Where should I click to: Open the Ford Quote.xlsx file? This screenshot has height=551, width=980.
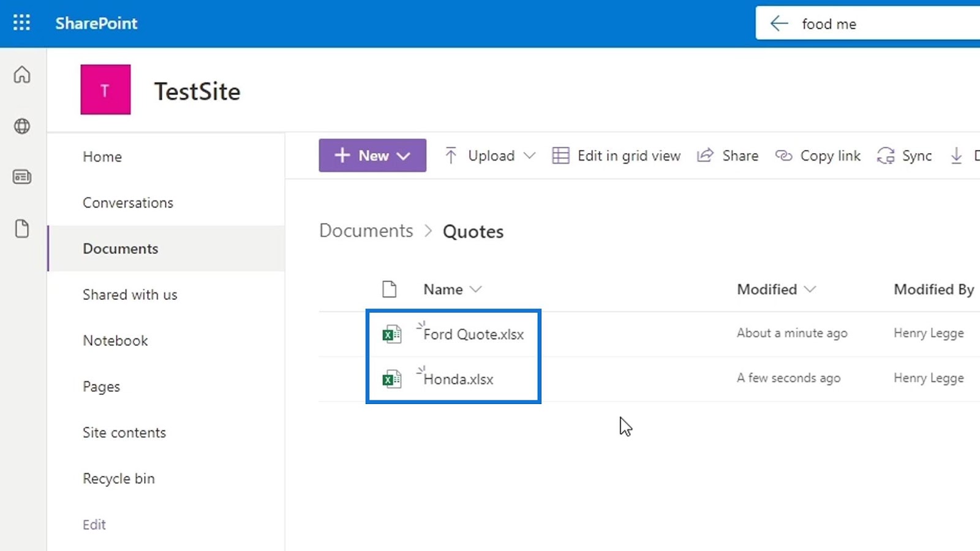coord(473,334)
